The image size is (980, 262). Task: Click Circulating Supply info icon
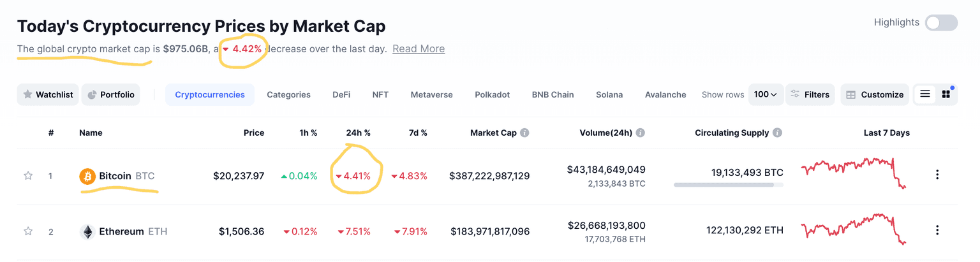pos(777,133)
